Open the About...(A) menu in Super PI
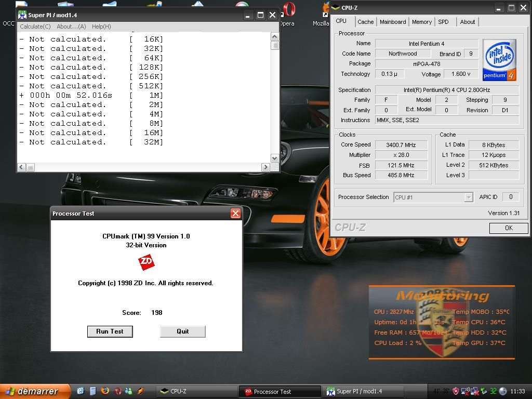The width and height of the screenshot is (532, 399). 71,26
